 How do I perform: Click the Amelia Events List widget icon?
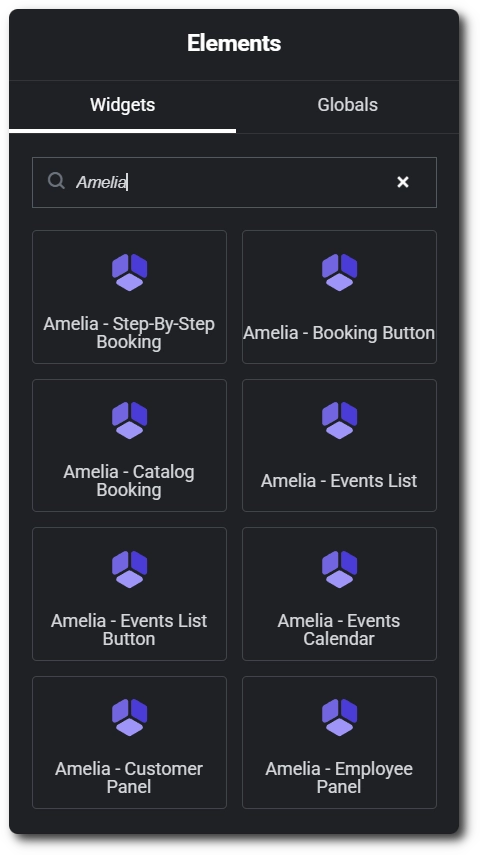click(339, 420)
